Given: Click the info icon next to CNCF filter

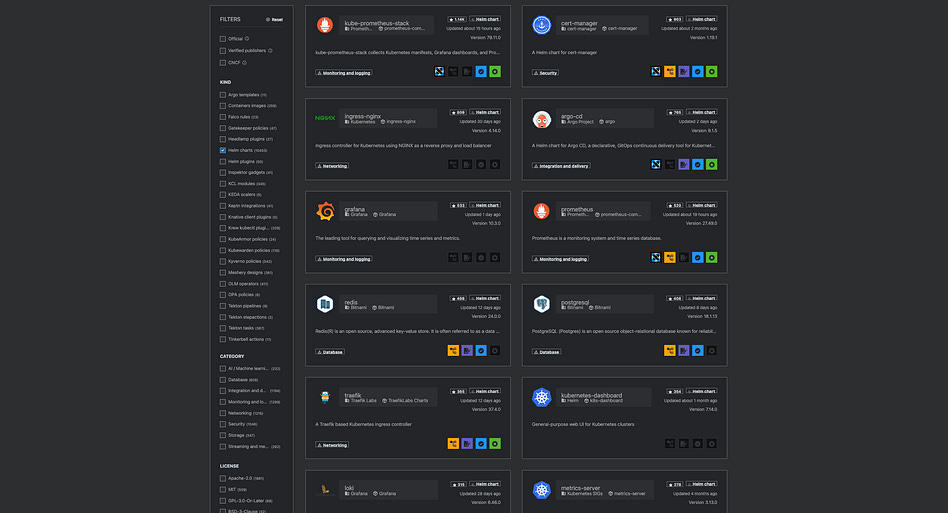Looking at the screenshot, I should [244, 62].
